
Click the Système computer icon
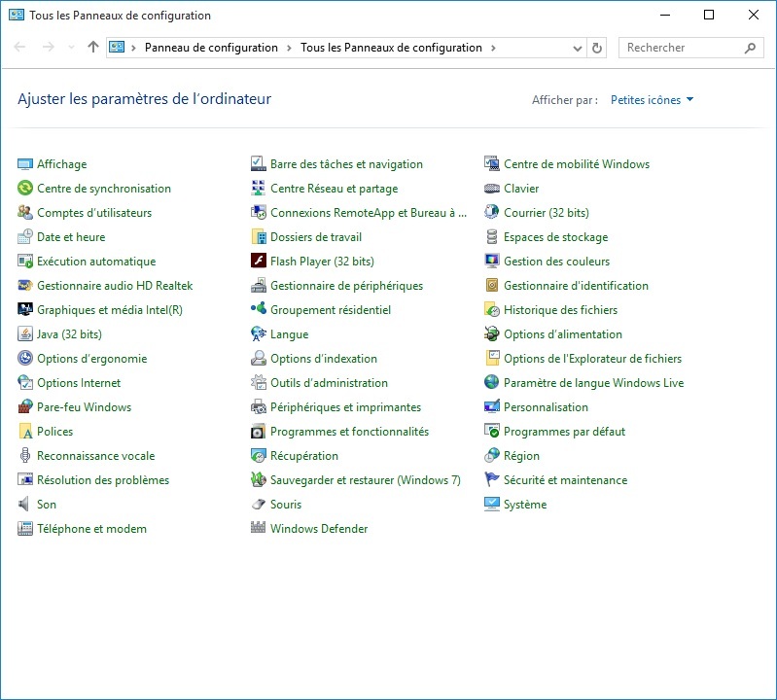(x=491, y=504)
